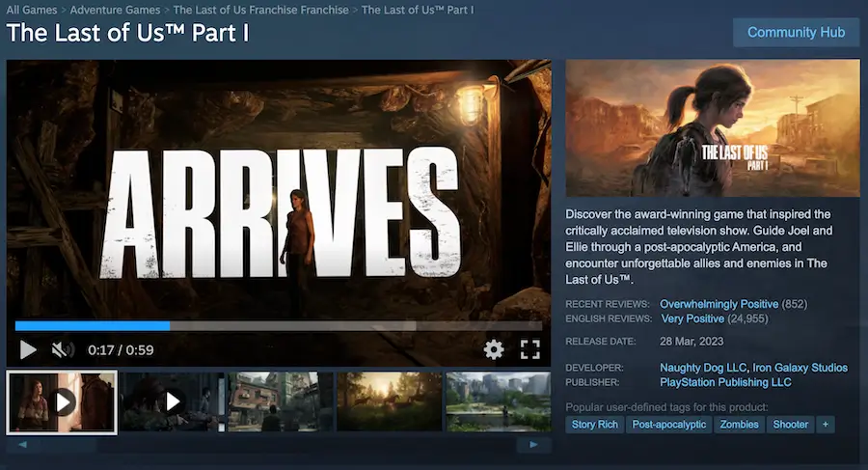
Task: Unmute the video audio speaker icon
Action: pos(63,349)
